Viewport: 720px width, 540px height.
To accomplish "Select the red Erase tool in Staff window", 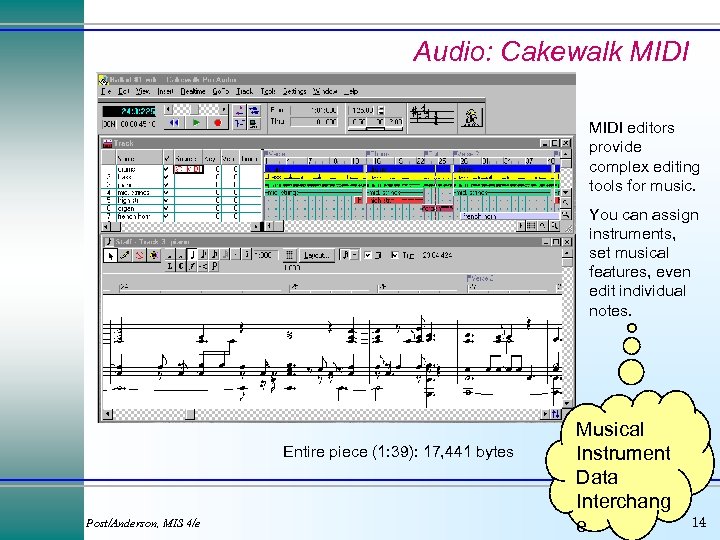I will 139,255.
